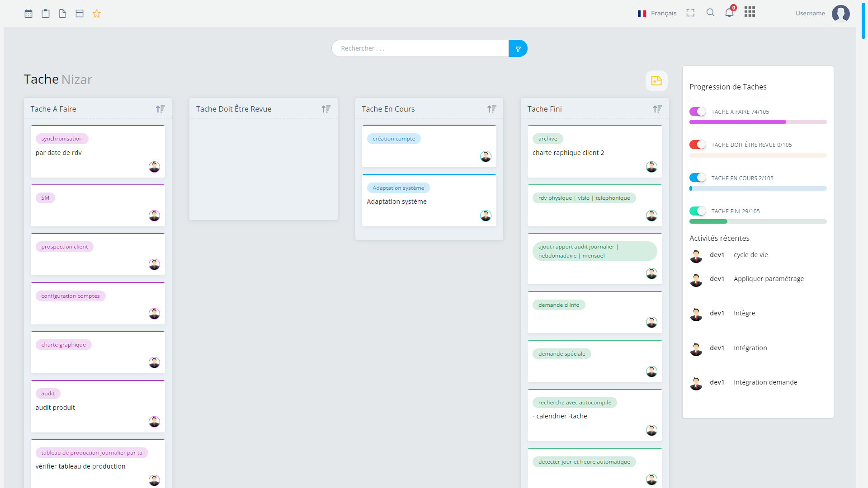Sort the Tache En Cours column
The height and width of the screenshot is (488, 868).
[492, 109]
